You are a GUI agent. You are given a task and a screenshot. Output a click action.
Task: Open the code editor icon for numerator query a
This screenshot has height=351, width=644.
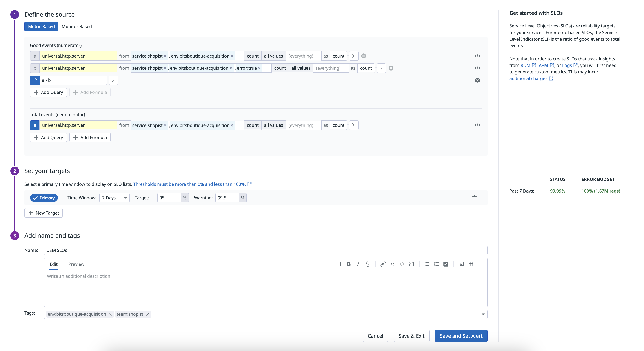(478, 56)
